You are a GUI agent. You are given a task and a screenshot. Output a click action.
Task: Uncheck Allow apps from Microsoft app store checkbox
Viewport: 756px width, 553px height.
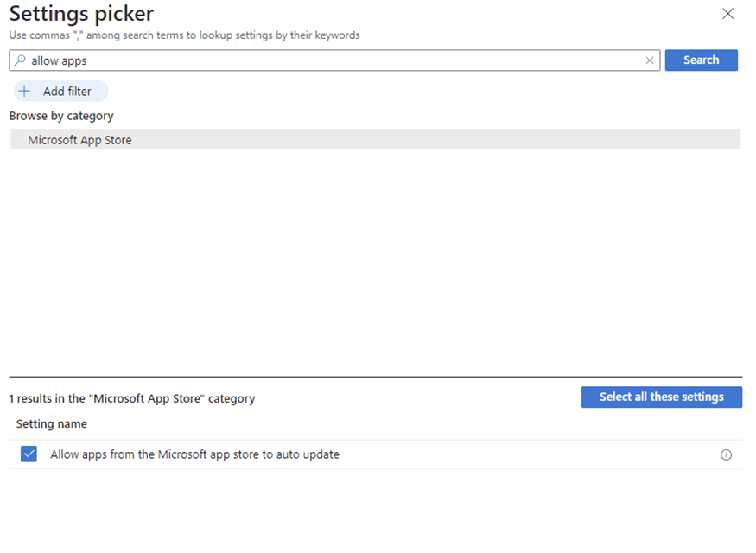point(29,454)
